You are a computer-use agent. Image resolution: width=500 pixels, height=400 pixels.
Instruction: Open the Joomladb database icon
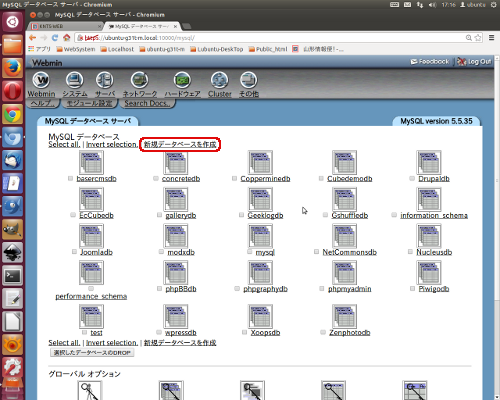pos(91,236)
